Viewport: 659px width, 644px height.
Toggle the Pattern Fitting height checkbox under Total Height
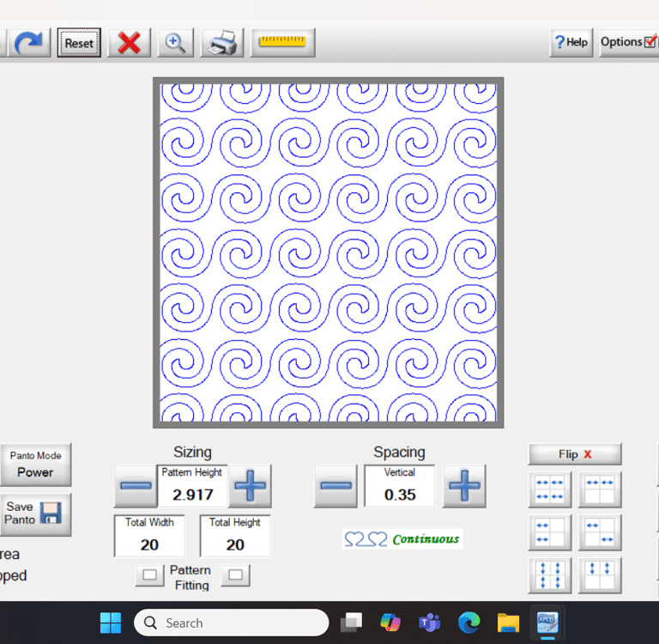(x=235, y=575)
